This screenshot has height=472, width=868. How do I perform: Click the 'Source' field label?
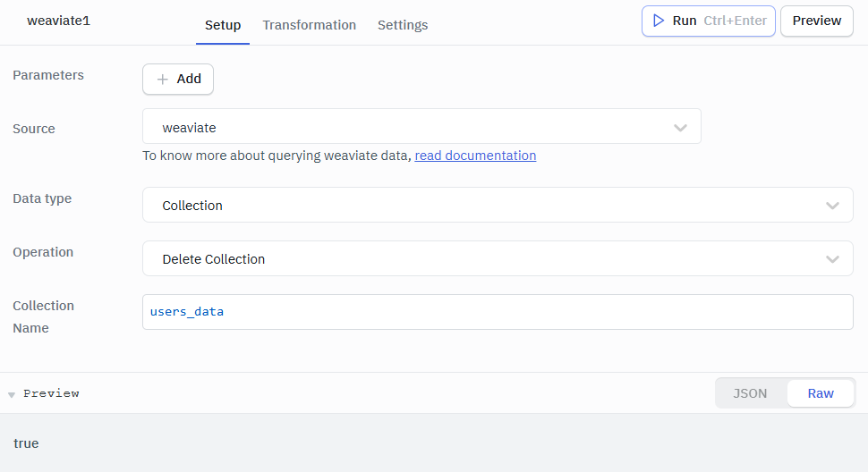click(x=34, y=129)
